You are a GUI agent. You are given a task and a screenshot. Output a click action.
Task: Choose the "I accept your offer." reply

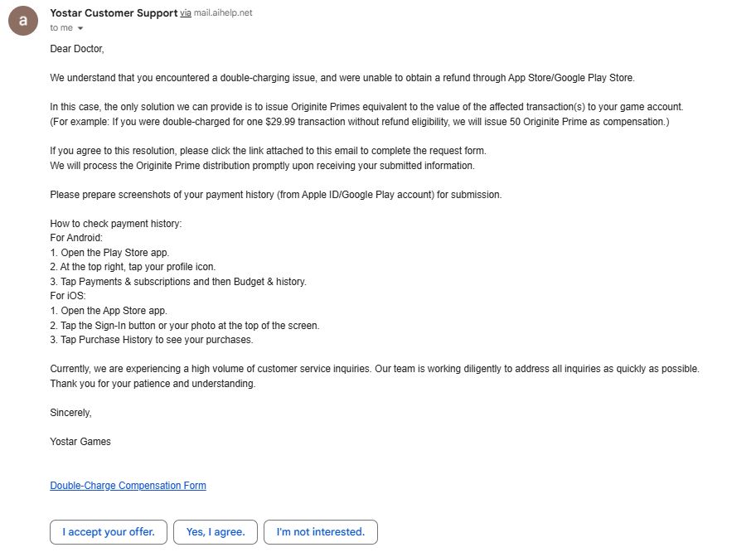(x=109, y=532)
